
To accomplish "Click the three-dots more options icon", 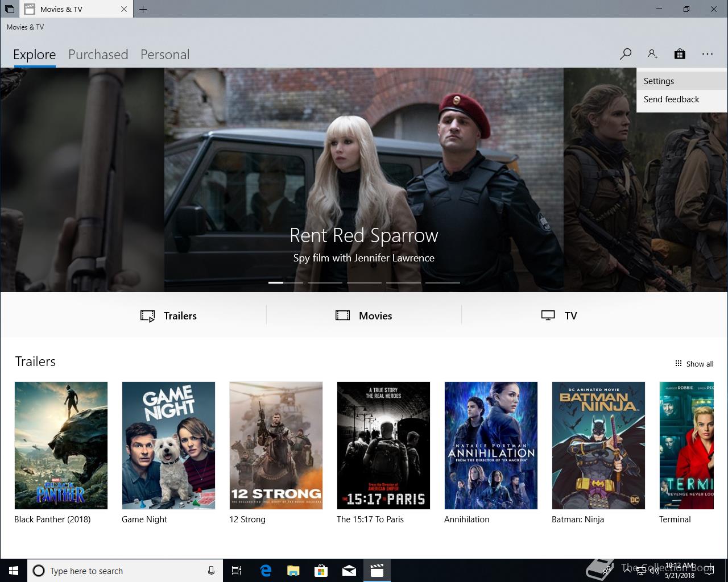I will tap(707, 54).
